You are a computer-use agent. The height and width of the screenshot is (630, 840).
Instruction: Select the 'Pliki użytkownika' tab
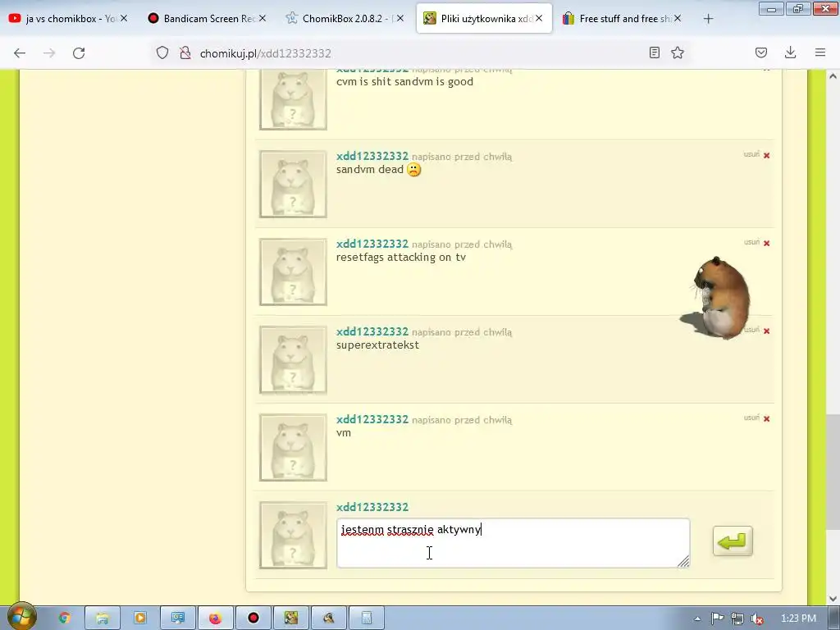point(484,18)
